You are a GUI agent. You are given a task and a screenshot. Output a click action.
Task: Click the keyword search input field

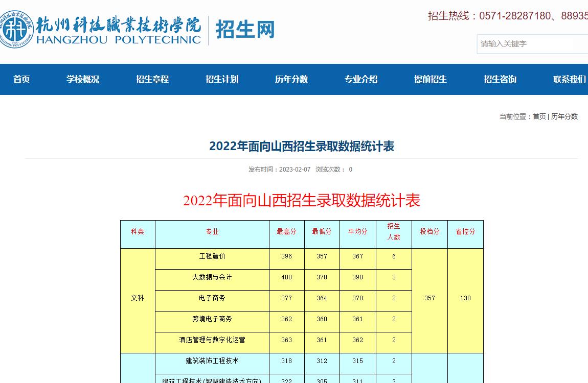pyautogui.click(x=532, y=44)
